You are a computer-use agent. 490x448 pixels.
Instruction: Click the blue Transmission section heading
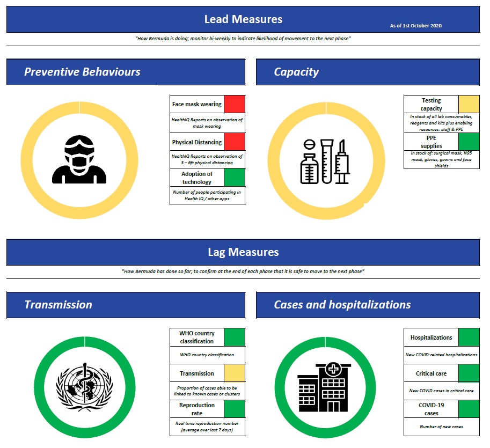click(x=58, y=305)
